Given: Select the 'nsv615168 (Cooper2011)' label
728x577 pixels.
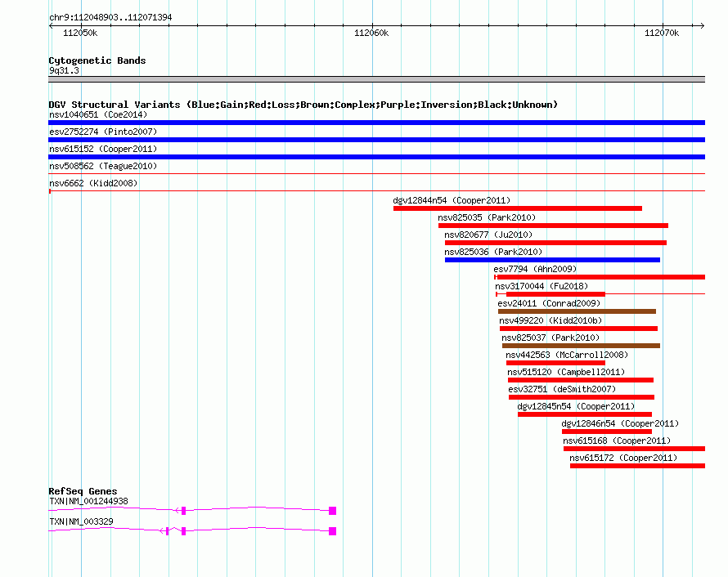Looking at the screenshot, I should (x=617, y=441).
